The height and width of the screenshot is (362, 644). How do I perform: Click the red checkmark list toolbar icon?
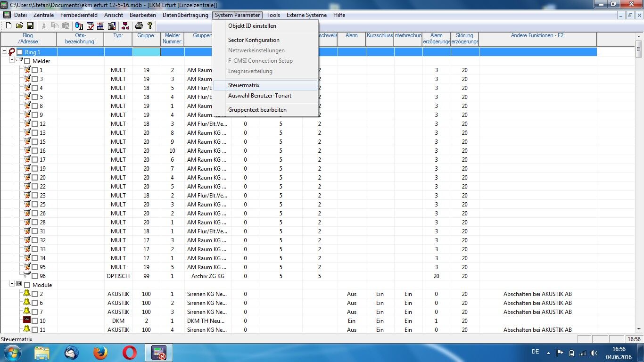[x=90, y=25]
